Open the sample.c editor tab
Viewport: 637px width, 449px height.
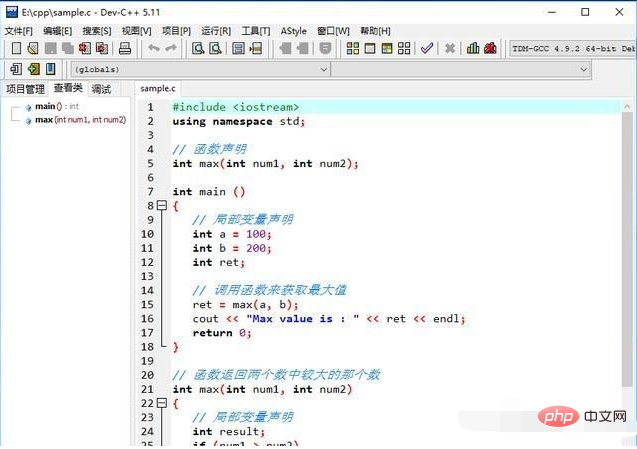click(158, 89)
